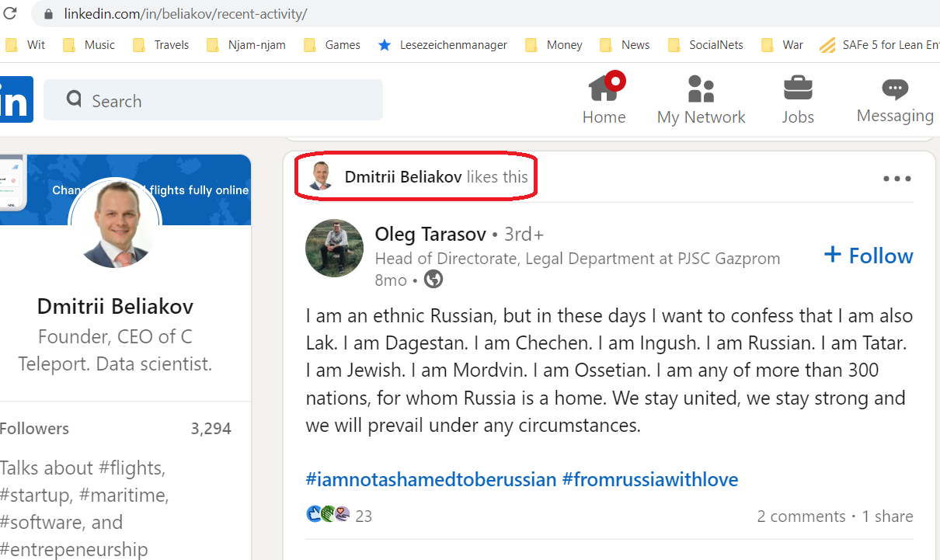Open My Network from the top navigation

pos(701,99)
